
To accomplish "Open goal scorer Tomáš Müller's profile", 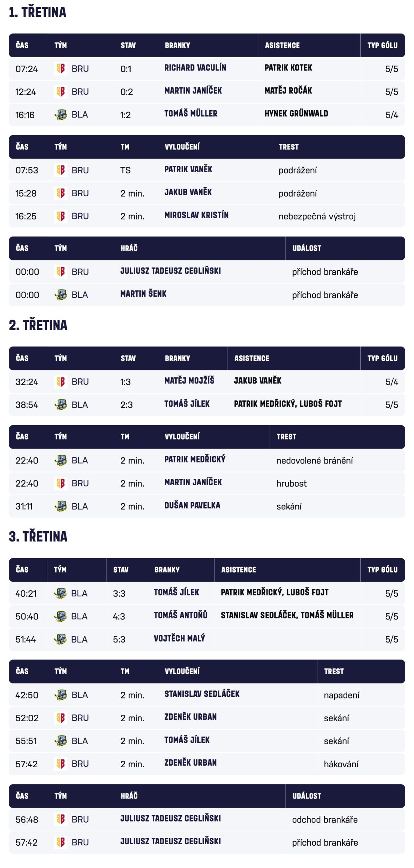I will tap(191, 114).
